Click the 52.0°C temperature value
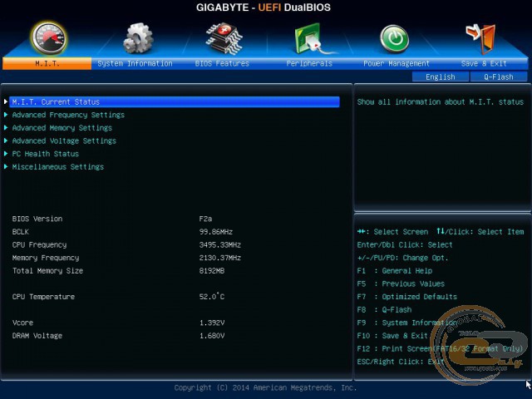532x399 pixels. (x=212, y=296)
